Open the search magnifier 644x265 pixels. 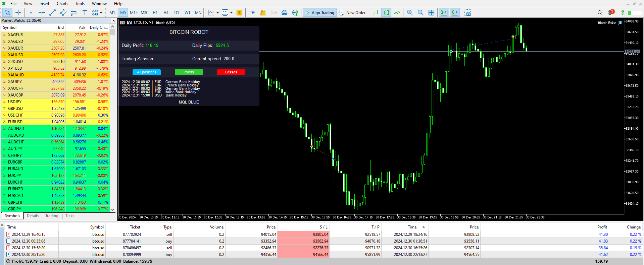pos(600,13)
